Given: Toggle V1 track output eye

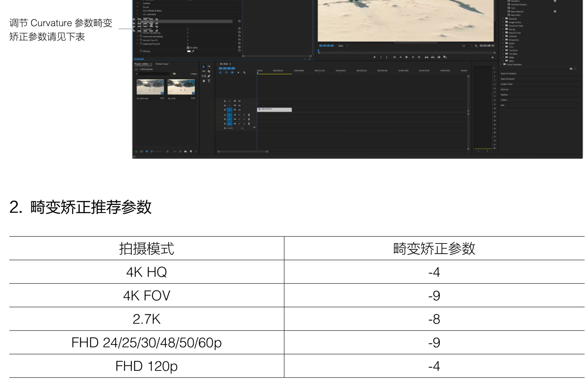Looking at the screenshot, I should click(239, 110).
